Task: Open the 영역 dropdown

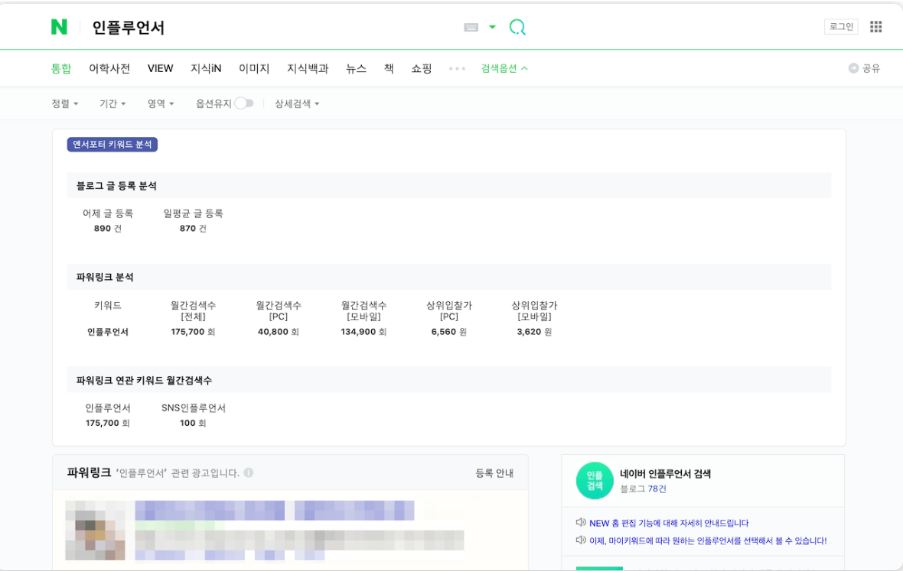Action: click(160, 104)
